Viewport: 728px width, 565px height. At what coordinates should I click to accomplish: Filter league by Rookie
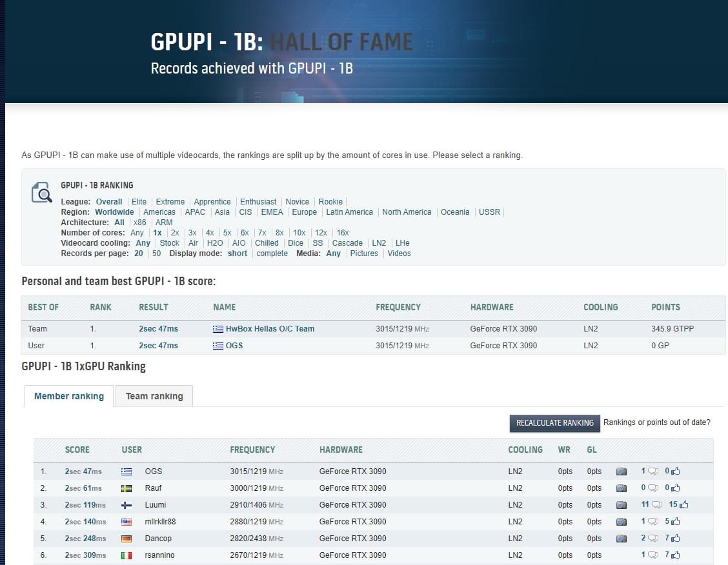click(x=330, y=202)
